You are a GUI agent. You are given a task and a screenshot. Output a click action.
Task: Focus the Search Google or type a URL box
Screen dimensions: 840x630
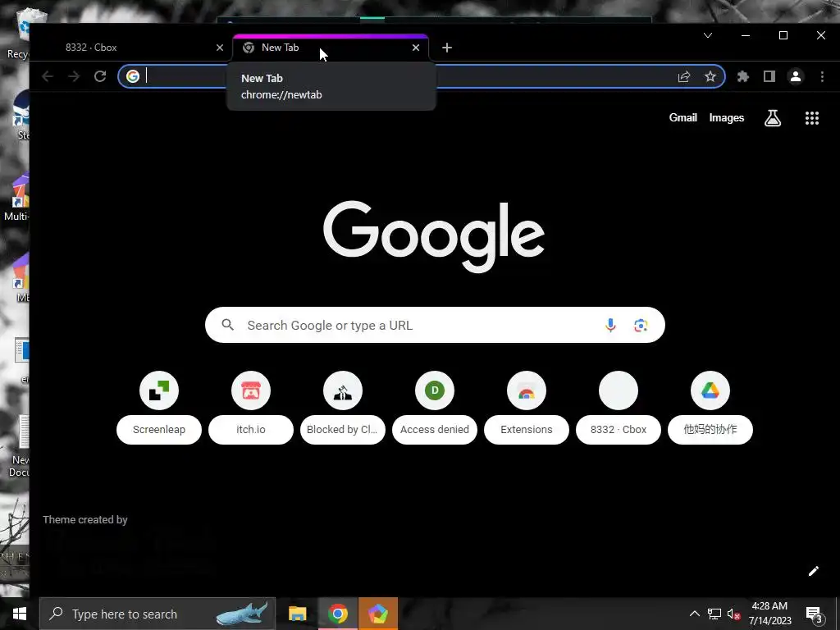click(435, 325)
